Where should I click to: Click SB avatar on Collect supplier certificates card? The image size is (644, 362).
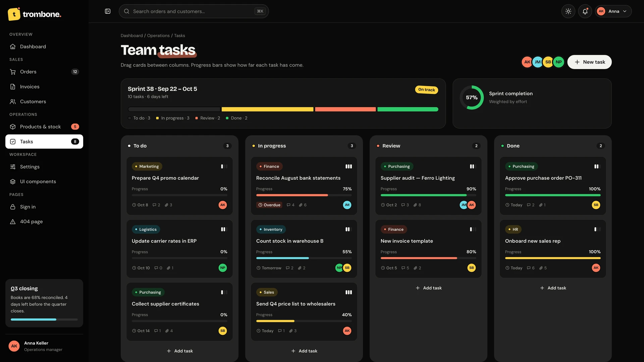[223, 331]
